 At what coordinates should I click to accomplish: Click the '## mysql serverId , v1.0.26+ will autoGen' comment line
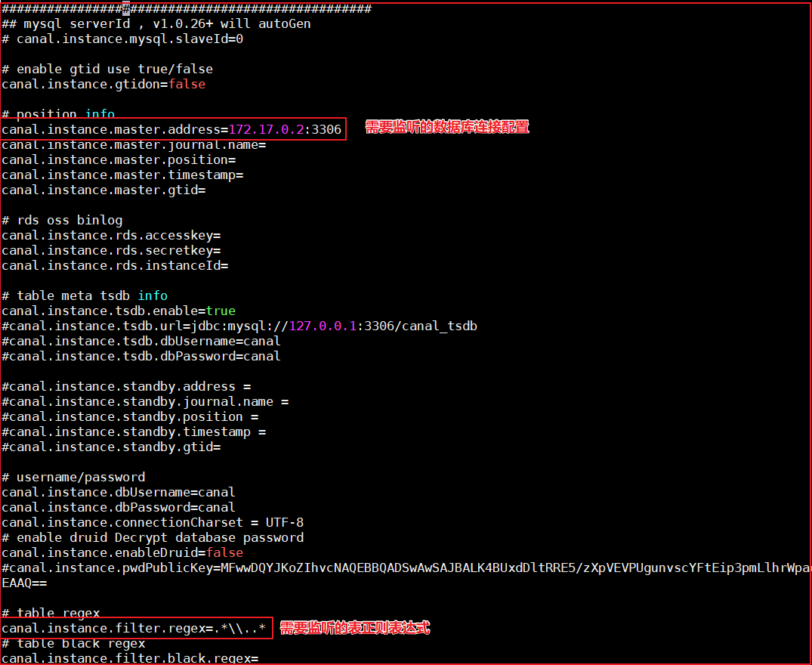[x=156, y=24]
